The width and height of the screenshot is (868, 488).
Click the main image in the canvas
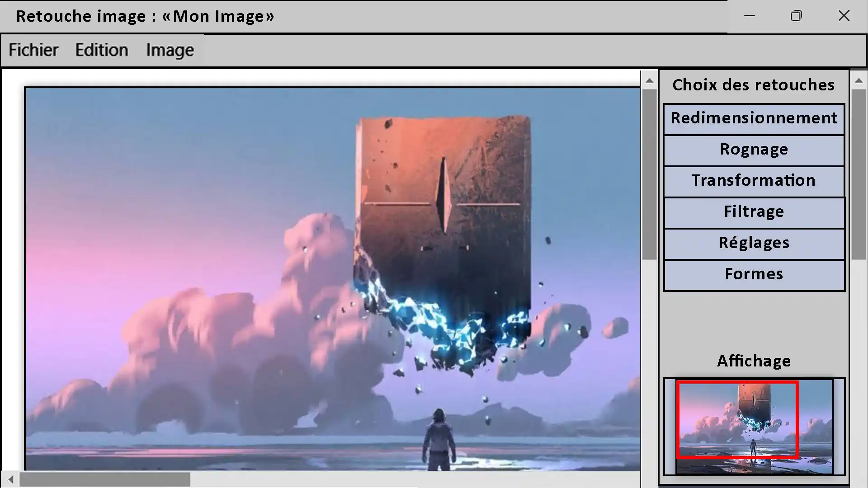click(x=332, y=279)
